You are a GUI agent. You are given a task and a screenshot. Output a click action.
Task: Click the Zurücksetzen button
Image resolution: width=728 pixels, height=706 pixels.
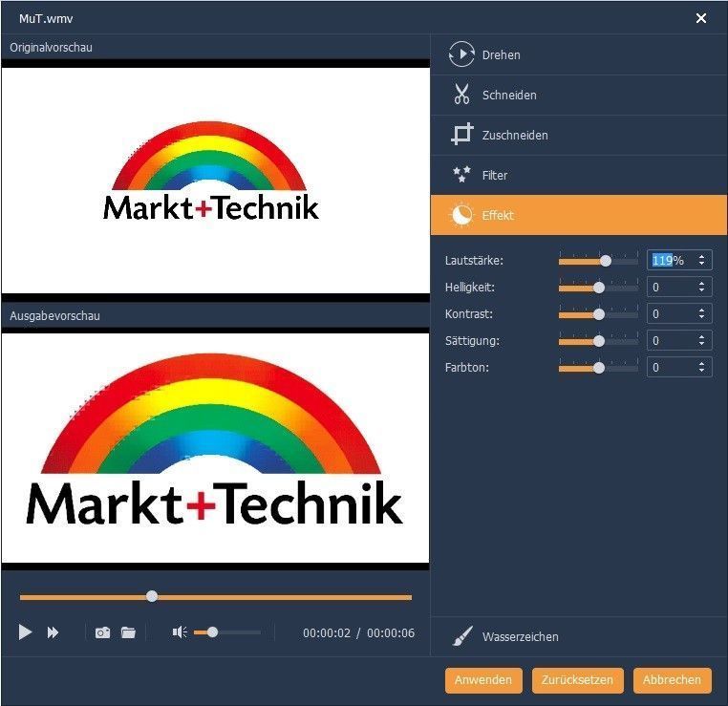click(x=577, y=680)
